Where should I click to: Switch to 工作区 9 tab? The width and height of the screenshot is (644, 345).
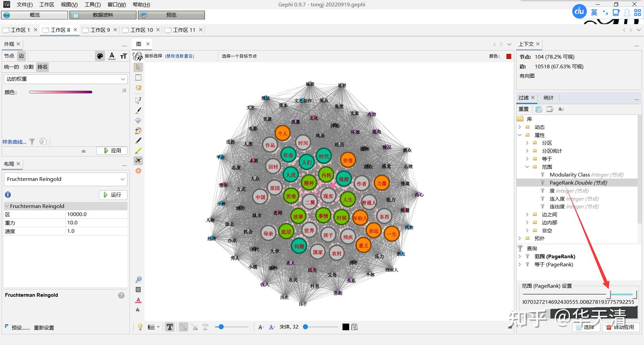click(x=100, y=30)
